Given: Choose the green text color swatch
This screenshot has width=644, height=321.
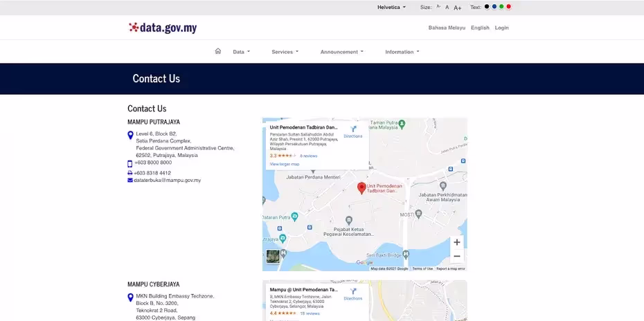Looking at the screenshot, I should pyautogui.click(x=501, y=7).
